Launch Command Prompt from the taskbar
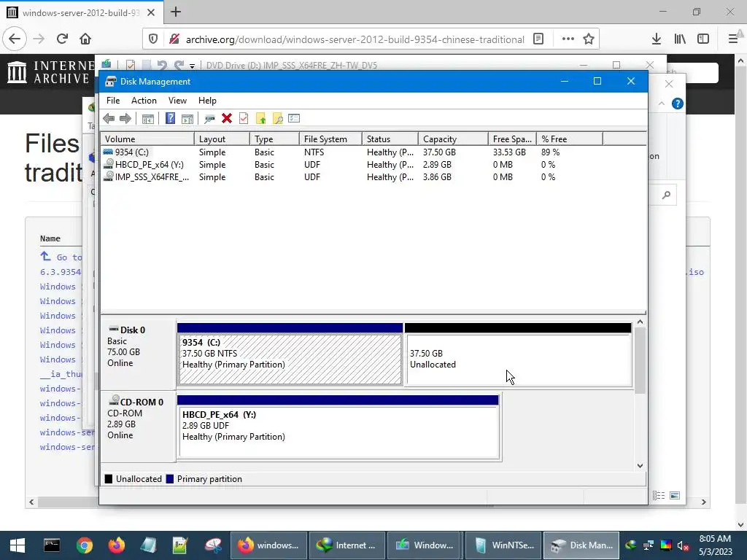Viewport: 747px width, 560px height. [x=52, y=545]
